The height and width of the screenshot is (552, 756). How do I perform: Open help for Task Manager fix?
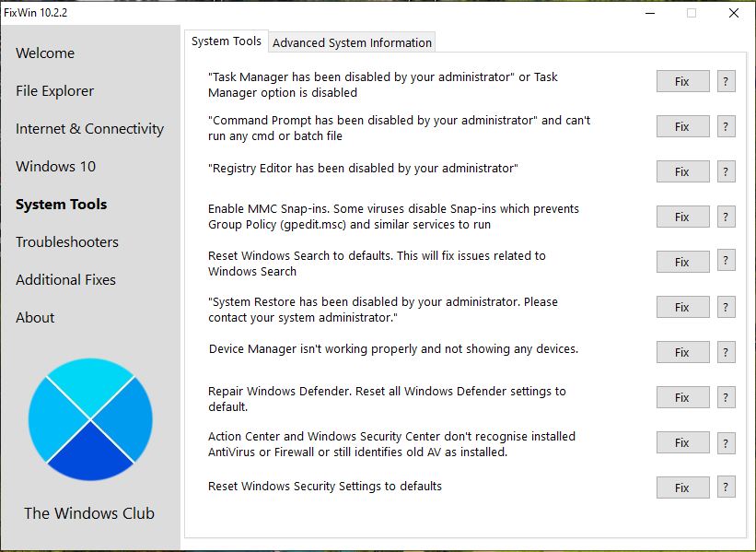(726, 81)
